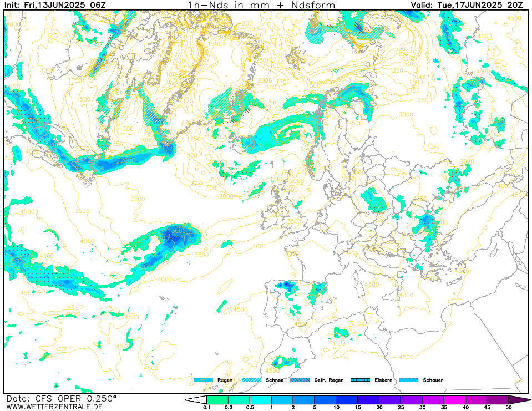Select the 'Schauer' legend label
The height and width of the screenshot is (411, 532).
pos(433,380)
